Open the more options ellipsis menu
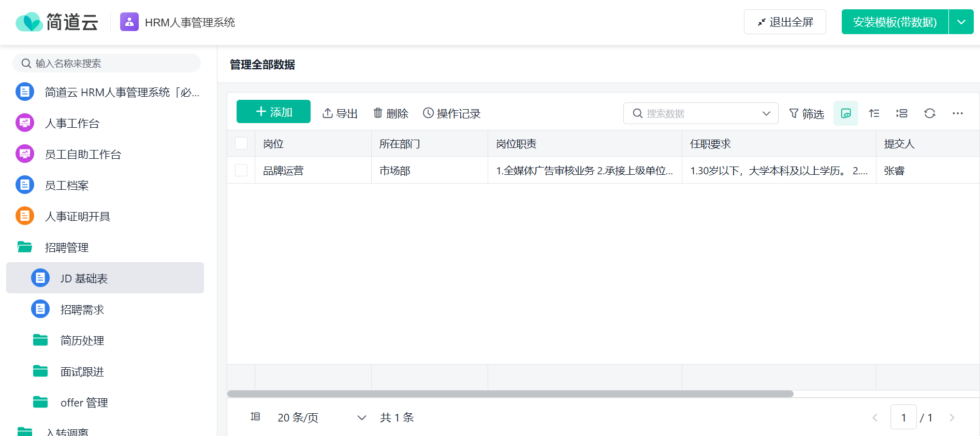This screenshot has height=436, width=980. [958, 113]
